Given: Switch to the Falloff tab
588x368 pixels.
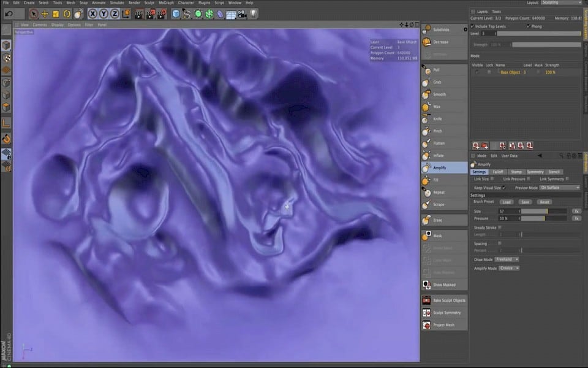Looking at the screenshot, I should [x=498, y=172].
